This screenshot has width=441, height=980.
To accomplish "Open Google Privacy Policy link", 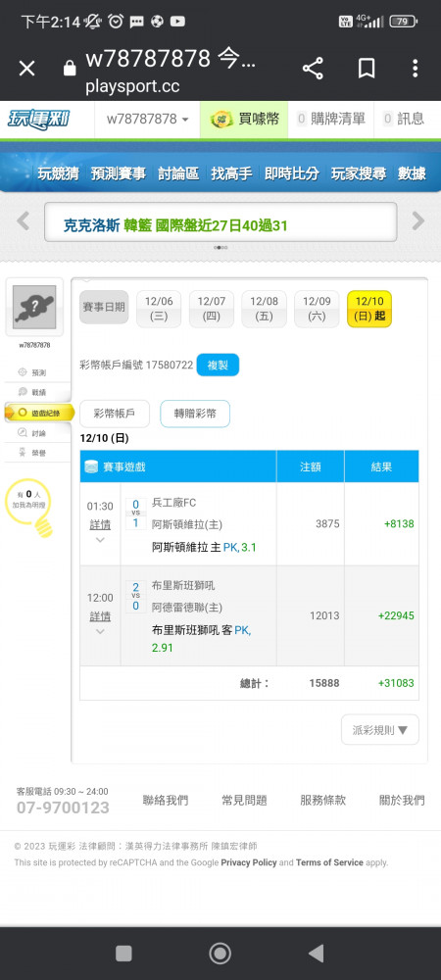I will (x=249, y=862).
